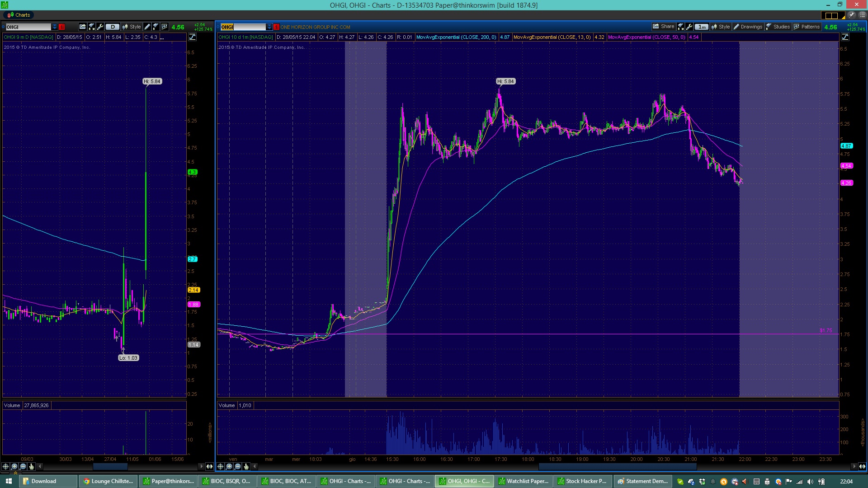Click the crosshair pan icon below the left chart
The image size is (868, 488).
tap(5, 466)
